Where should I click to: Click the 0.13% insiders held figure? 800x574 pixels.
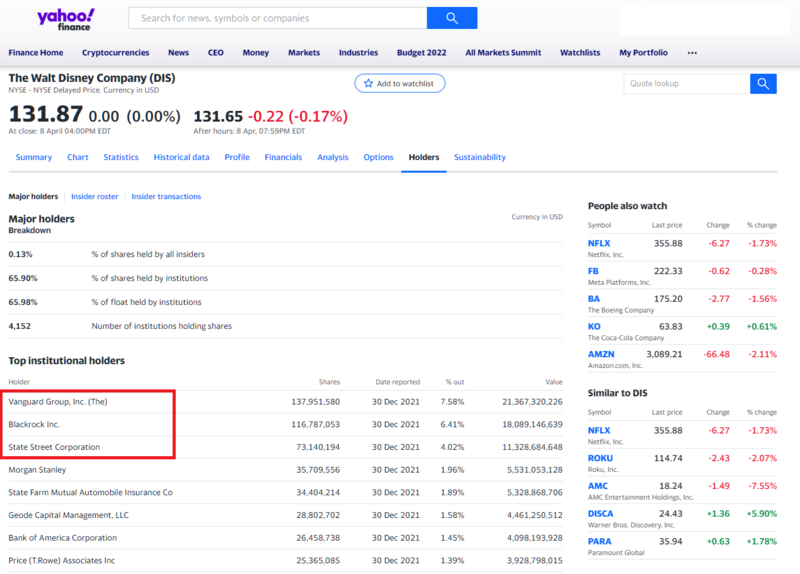(20, 254)
